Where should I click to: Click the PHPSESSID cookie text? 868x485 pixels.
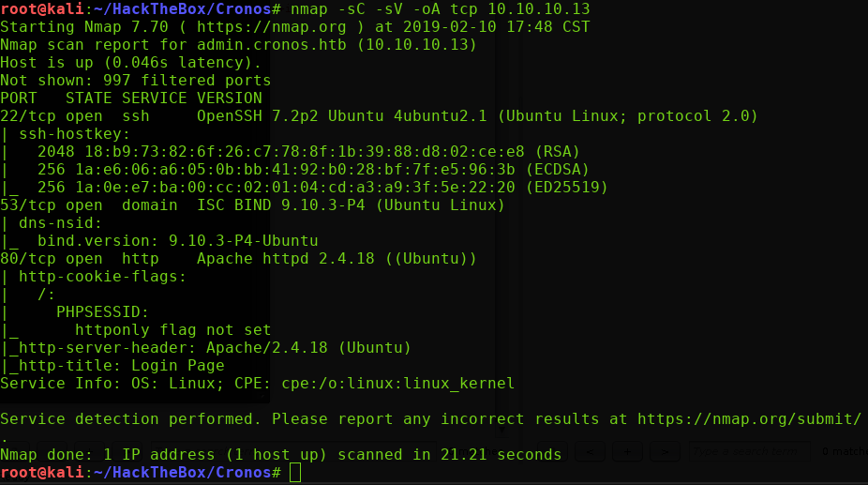coord(102,312)
